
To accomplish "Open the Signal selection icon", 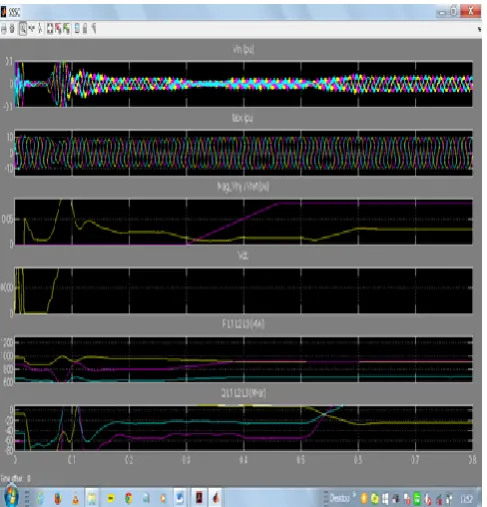I will (x=94, y=29).
